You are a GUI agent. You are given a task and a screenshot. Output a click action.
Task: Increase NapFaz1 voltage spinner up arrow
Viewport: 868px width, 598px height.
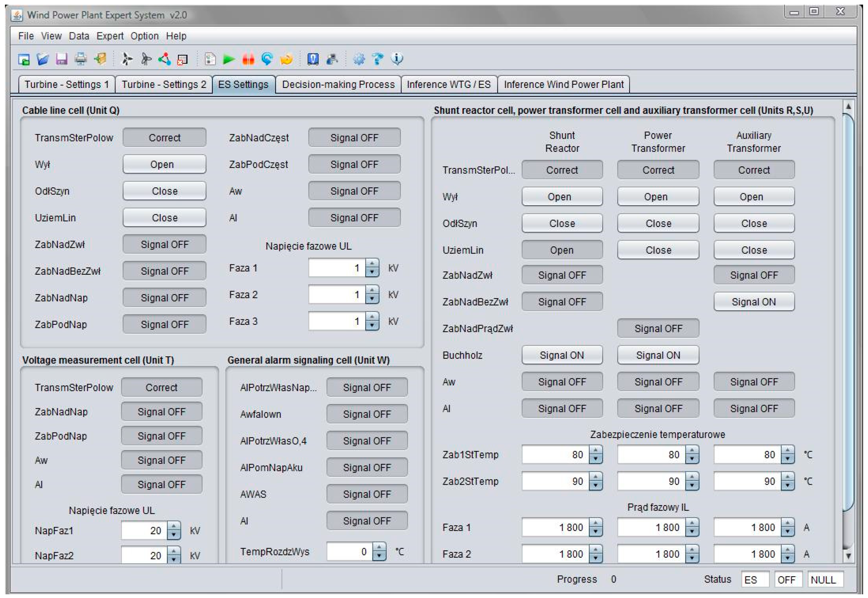pos(174,526)
